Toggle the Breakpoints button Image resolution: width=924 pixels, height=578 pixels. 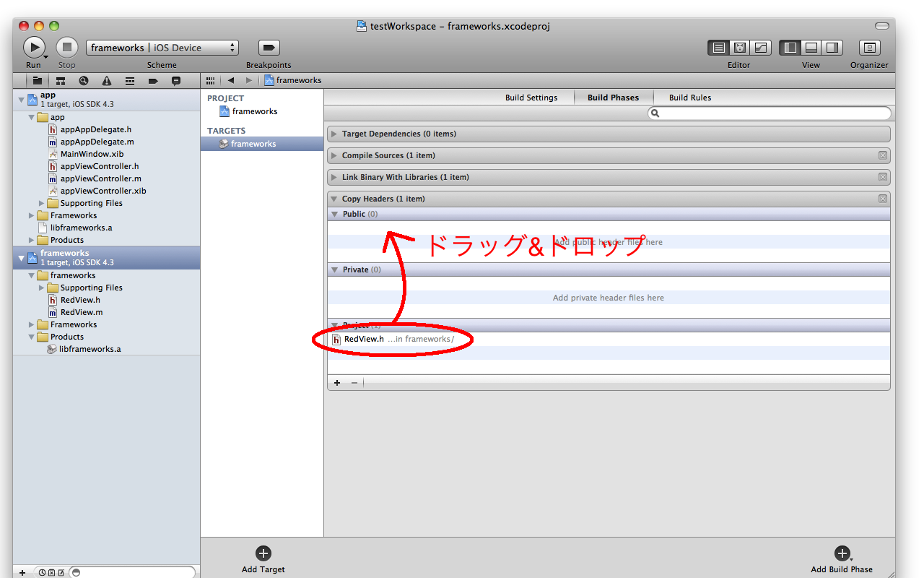(x=269, y=48)
